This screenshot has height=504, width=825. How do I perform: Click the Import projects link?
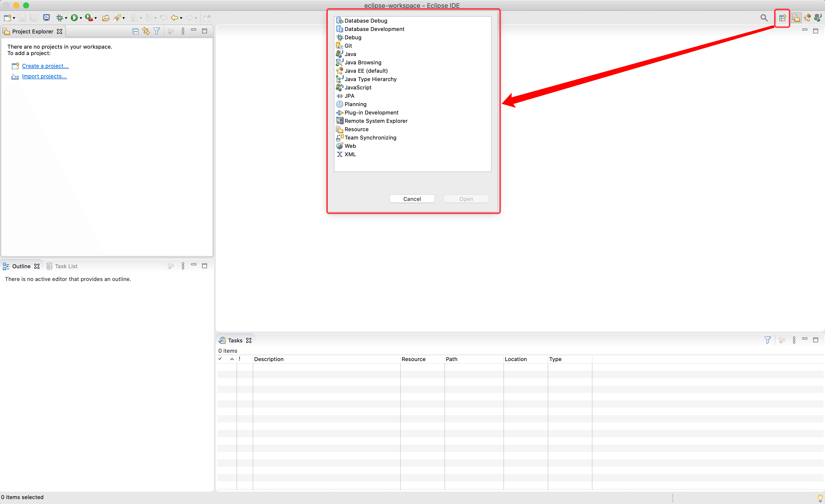pos(44,76)
